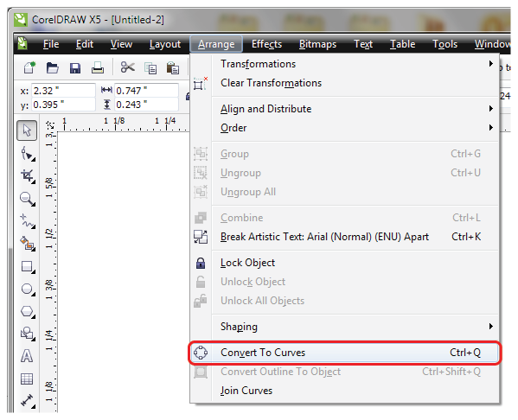Open the Layout menu
The image size is (518, 420).
pyautogui.click(x=165, y=44)
